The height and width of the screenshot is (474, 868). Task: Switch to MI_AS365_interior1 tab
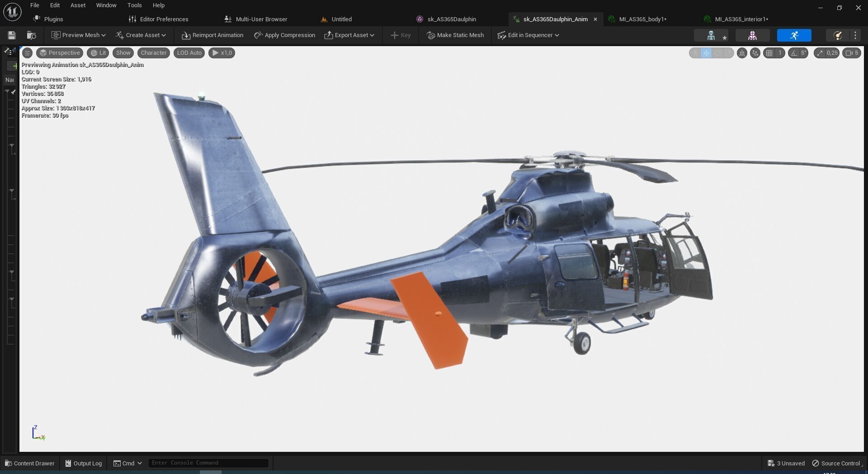pyautogui.click(x=736, y=19)
